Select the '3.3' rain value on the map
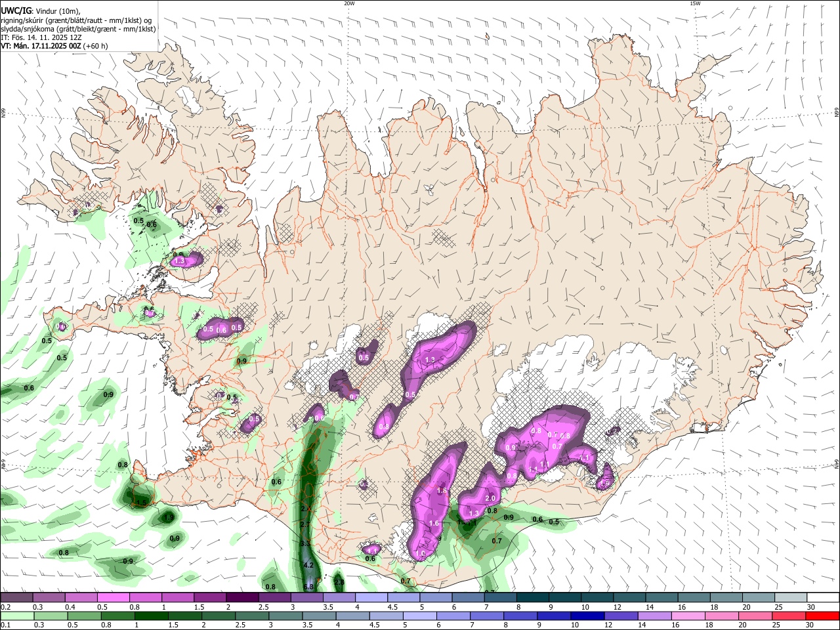 tap(305, 544)
